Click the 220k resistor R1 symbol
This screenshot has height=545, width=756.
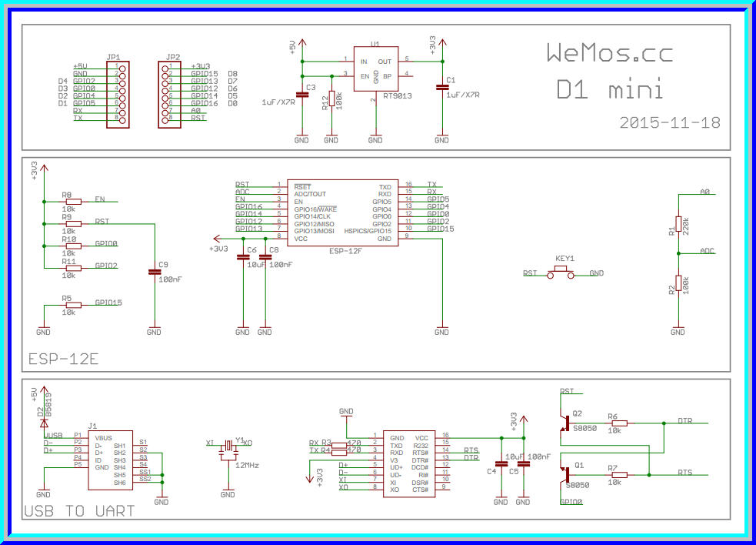pos(680,223)
